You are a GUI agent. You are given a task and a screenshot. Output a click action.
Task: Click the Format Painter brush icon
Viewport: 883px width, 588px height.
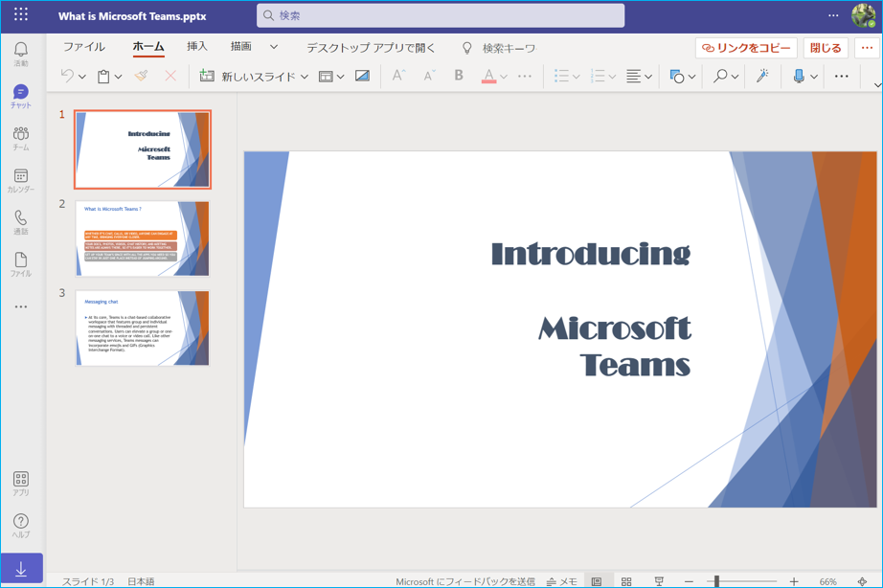coord(142,77)
